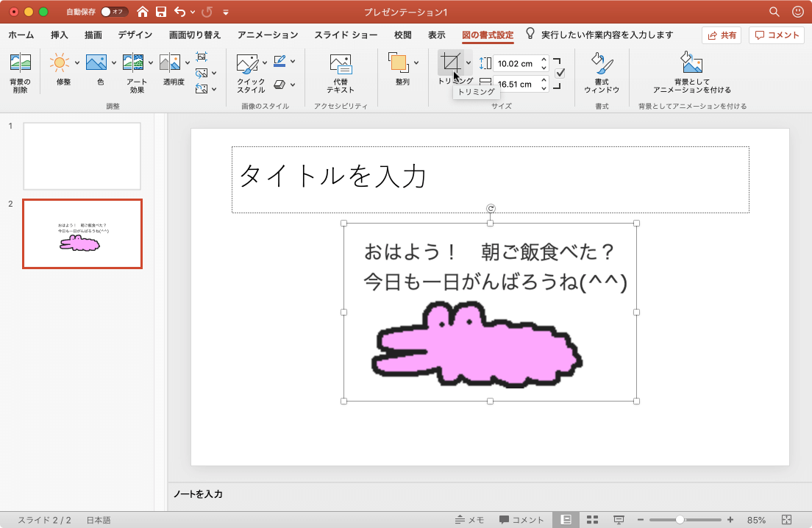Click the Share (共有) button
The width and height of the screenshot is (812, 528).
click(x=721, y=35)
